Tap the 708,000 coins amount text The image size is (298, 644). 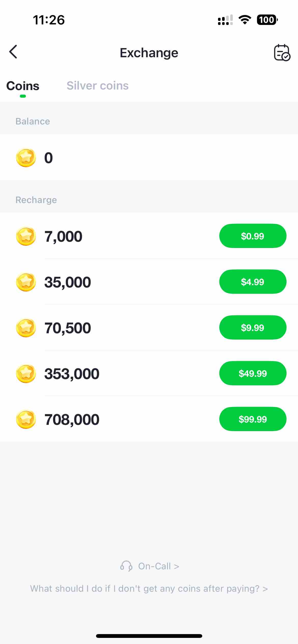pyautogui.click(x=72, y=419)
